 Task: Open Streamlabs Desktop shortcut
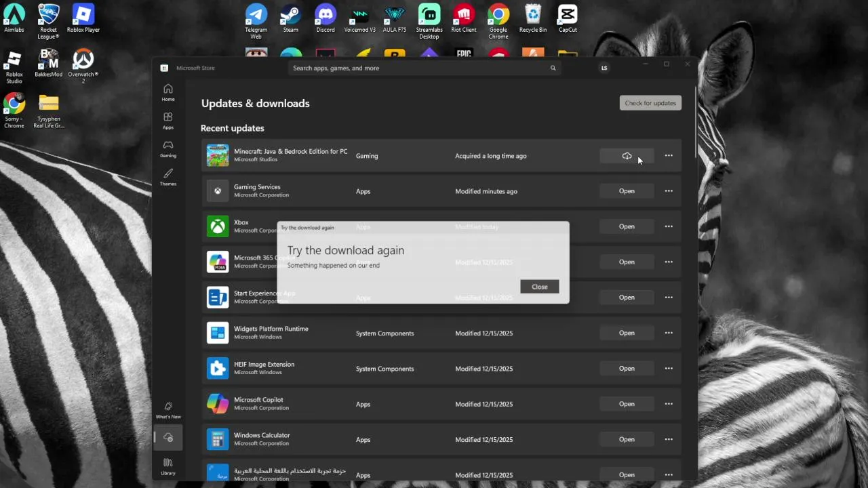[429, 21]
